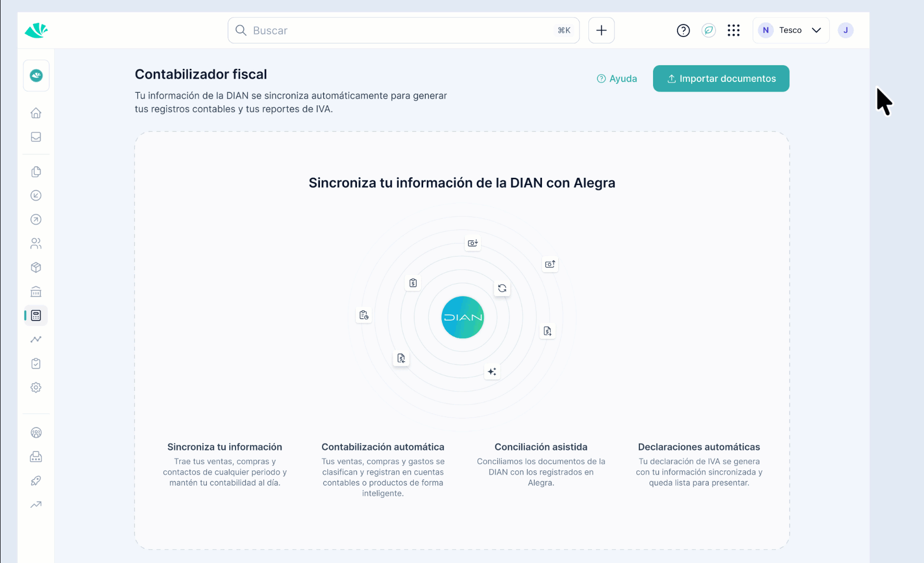Click the 'Contabilización automática' feature title

pos(383,447)
